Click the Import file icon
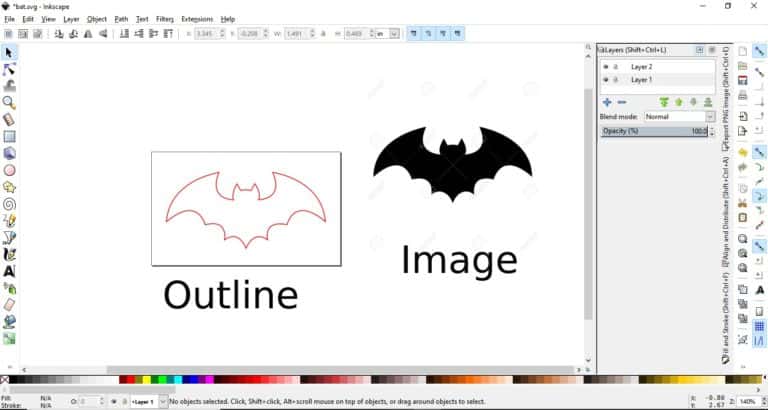Image resolution: width=768 pixels, height=410 pixels. 743,117
